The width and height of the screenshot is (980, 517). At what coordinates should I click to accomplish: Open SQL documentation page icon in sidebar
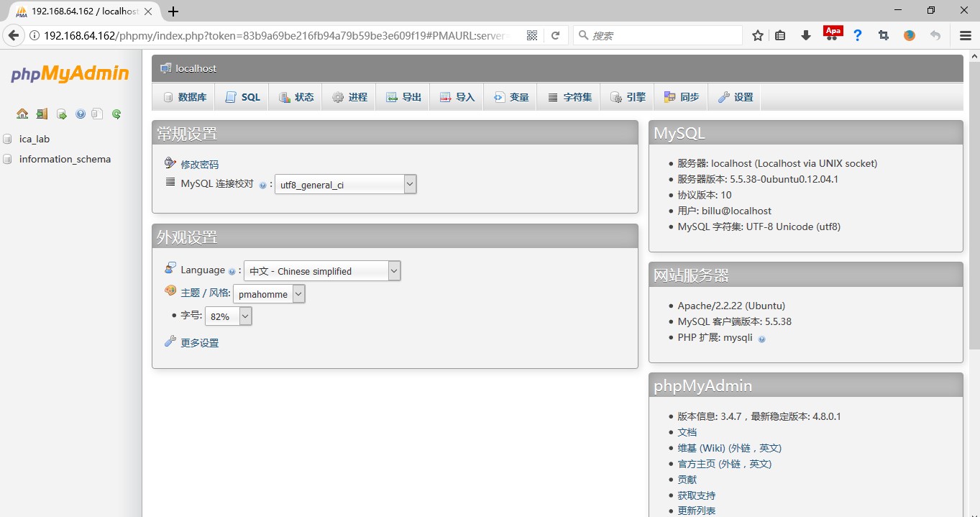[97, 114]
